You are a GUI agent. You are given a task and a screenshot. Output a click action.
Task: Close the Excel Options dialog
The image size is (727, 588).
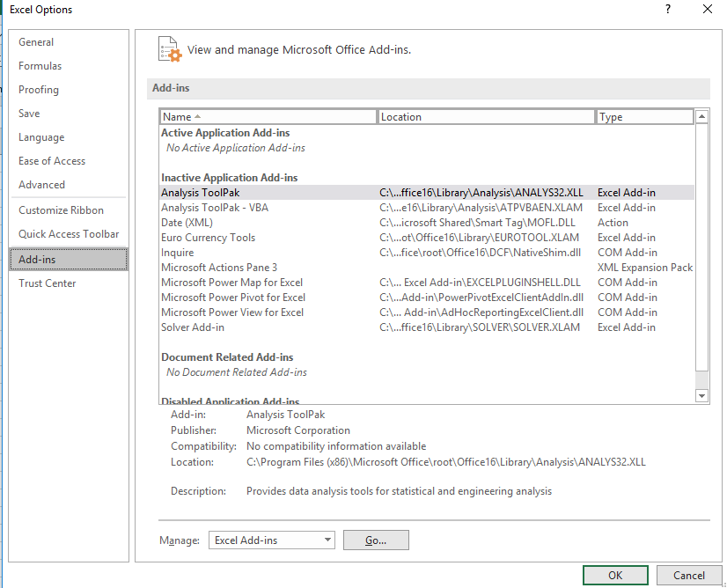click(x=708, y=10)
